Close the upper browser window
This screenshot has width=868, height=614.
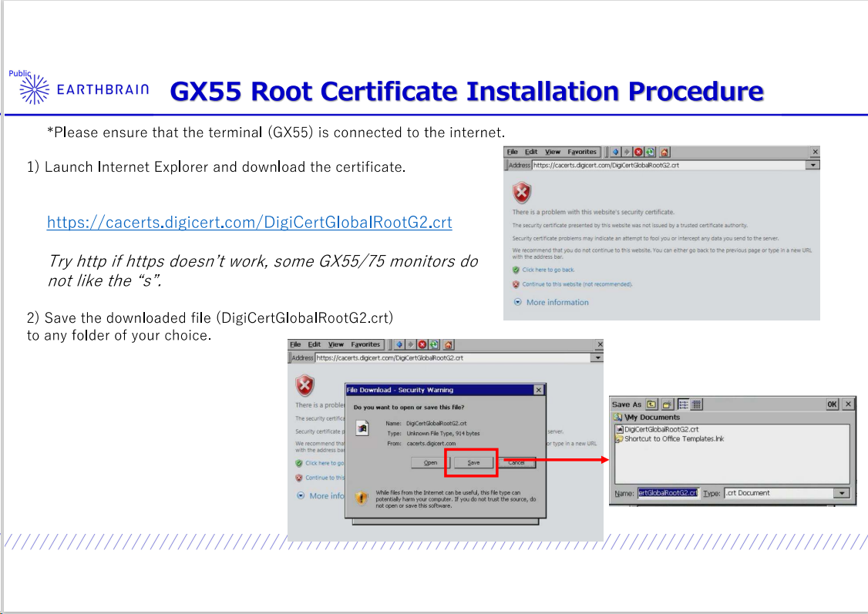point(815,152)
